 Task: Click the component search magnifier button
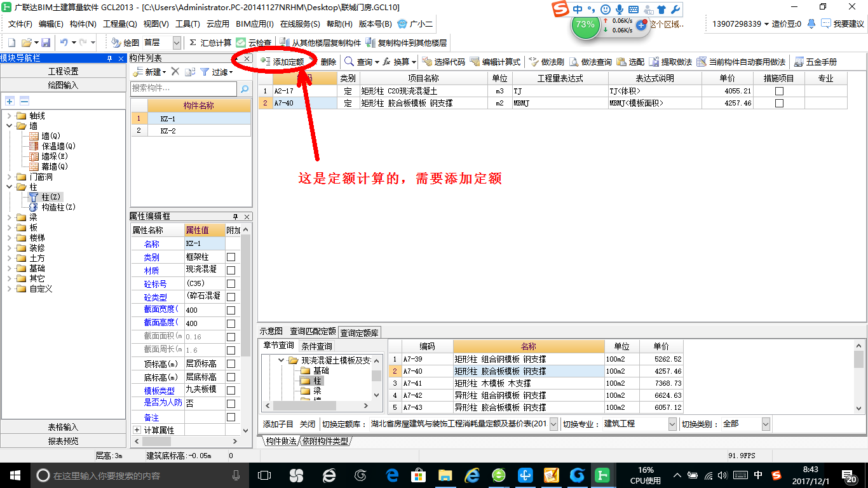point(245,88)
